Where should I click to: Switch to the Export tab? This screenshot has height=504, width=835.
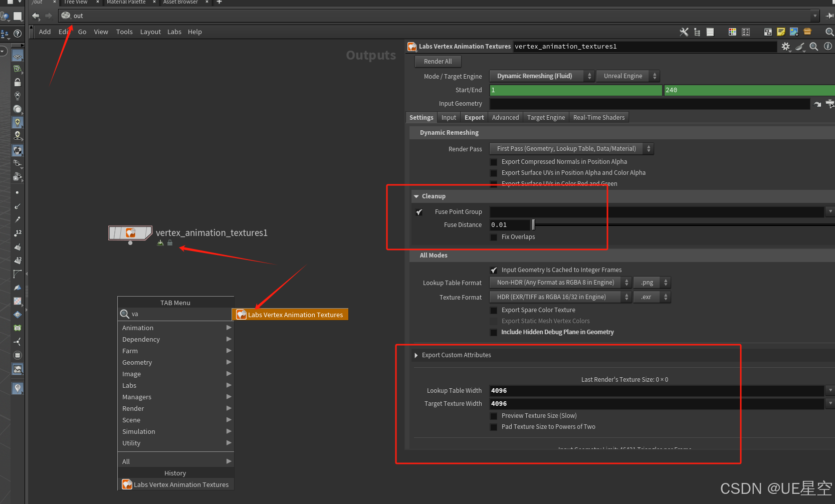pyautogui.click(x=474, y=118)
